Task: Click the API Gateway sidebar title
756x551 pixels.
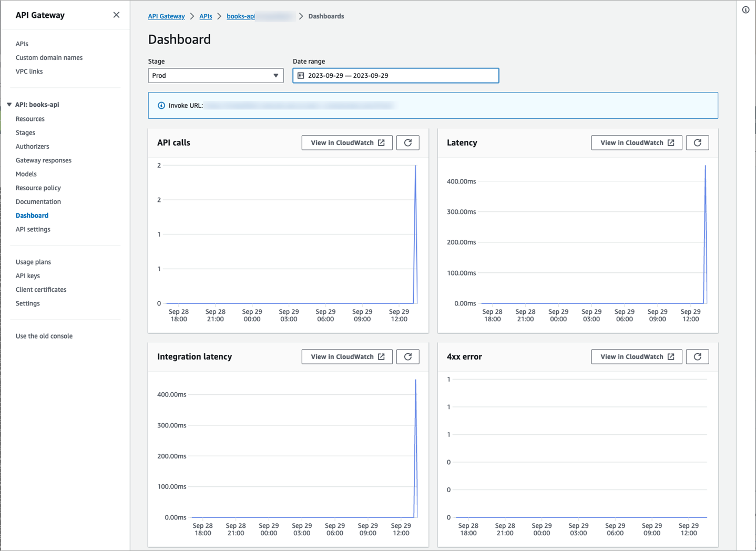Action: pos(40,15)
